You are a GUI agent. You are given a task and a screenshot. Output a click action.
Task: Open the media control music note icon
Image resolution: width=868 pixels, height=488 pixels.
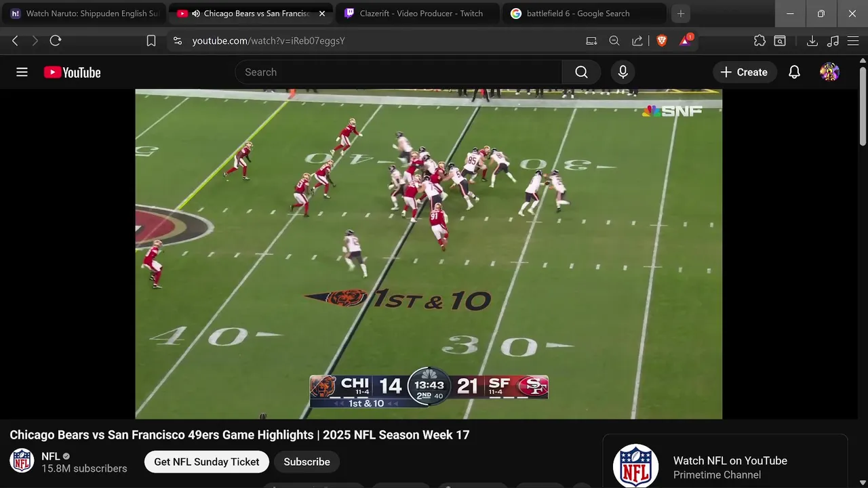click(x=833, y=41)
